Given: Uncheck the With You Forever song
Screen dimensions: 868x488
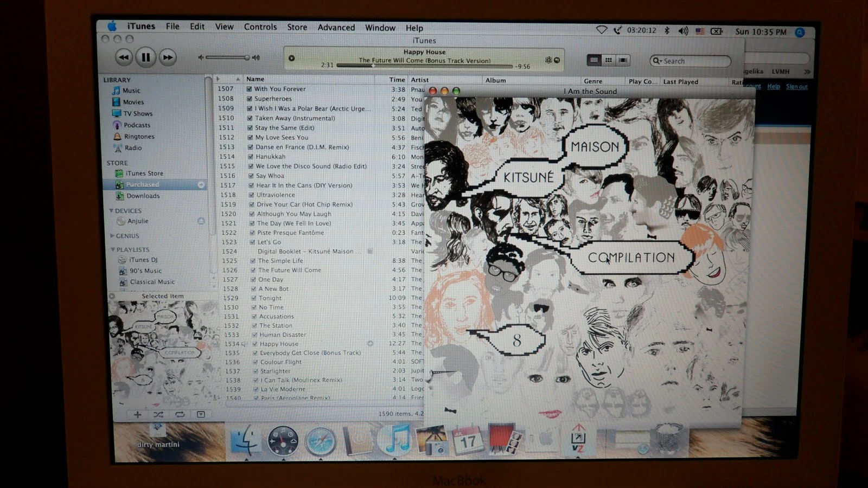Looking at the screenshot, I should (249, 89).
